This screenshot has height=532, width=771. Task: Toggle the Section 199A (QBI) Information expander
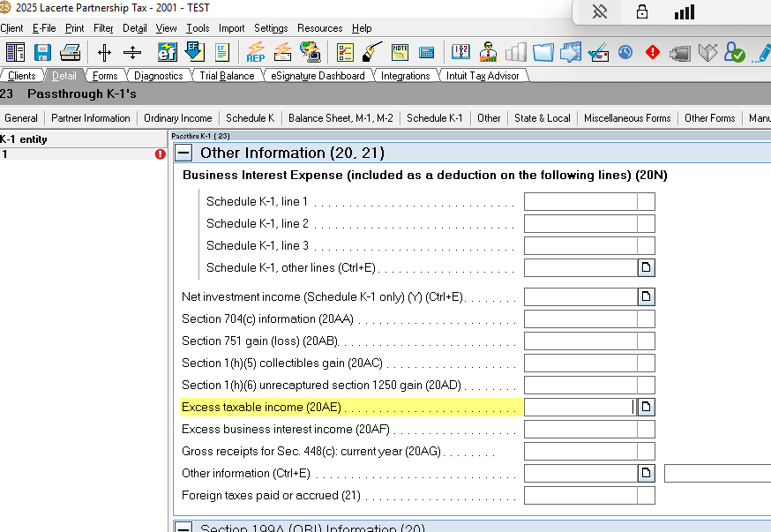[x=183, y=528]
